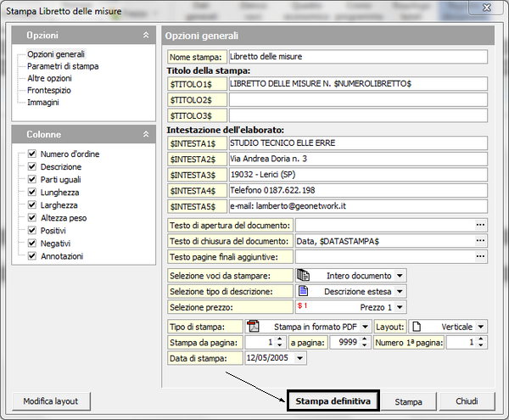Open the Data di stampa date dropdown

[x=301, y=358]
